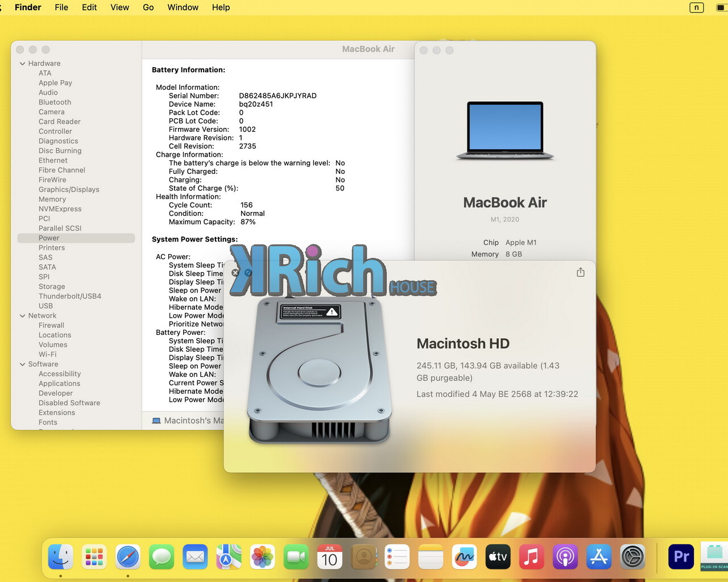Open Launchpad in the Dock
728x582 pixels.
pos(94,557)
